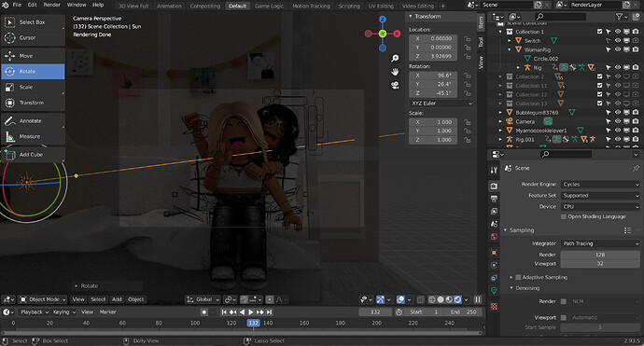Open the Texture properties checker icon
Screen dimensions: 644x346
pyautogui.click(x=494, y=306)
